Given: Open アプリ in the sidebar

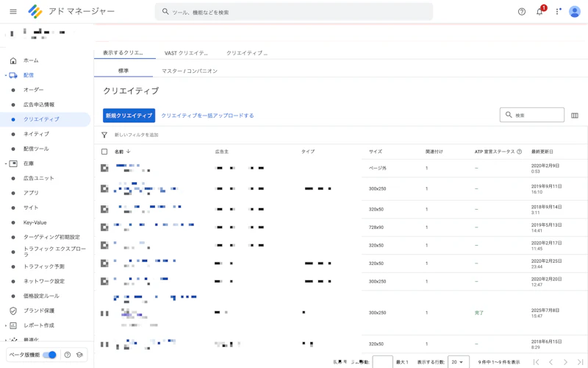Looking at the screenshot, I should coord(31,193).
